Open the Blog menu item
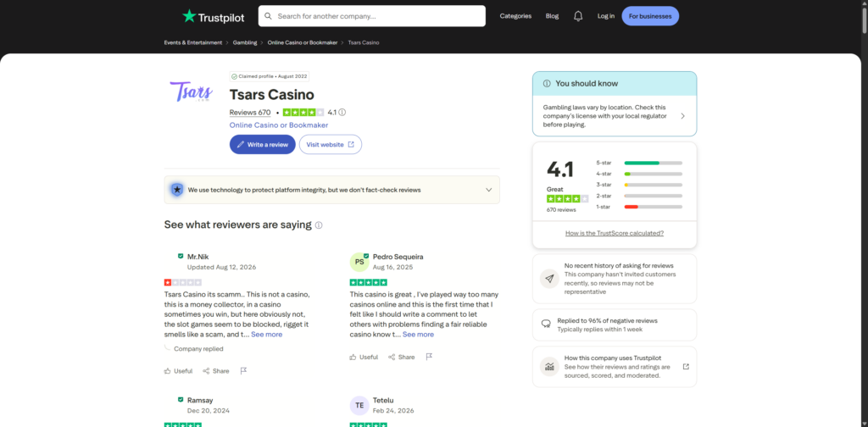Image resolution: width=868 pixels, height=427 pixels. pos(552,16)
